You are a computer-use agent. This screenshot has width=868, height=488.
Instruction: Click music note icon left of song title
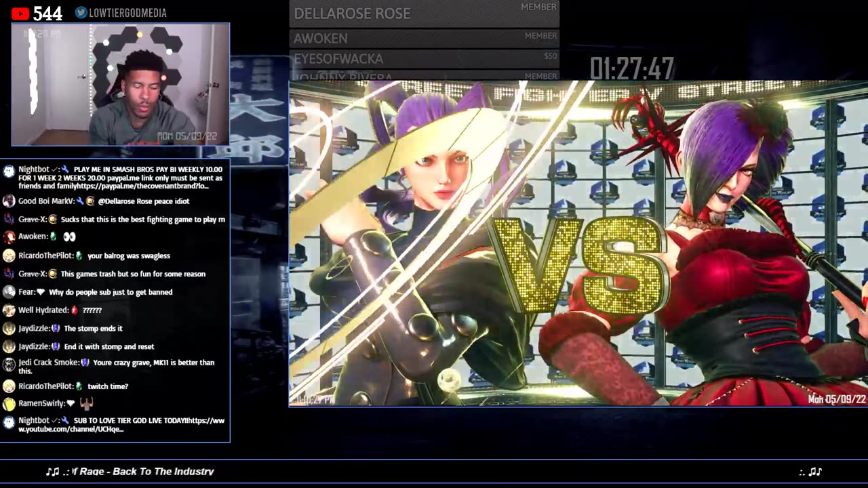[x=53, y=471]
